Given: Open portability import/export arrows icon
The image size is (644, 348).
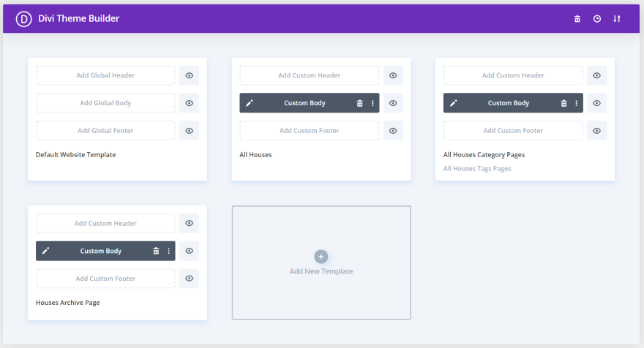Looking at the screenshot, I should pos(616,19).
